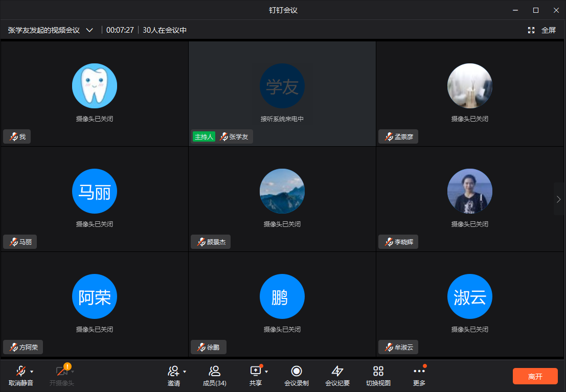
Task: Click the 徐鹏 name label
Action: pos(213,348)
